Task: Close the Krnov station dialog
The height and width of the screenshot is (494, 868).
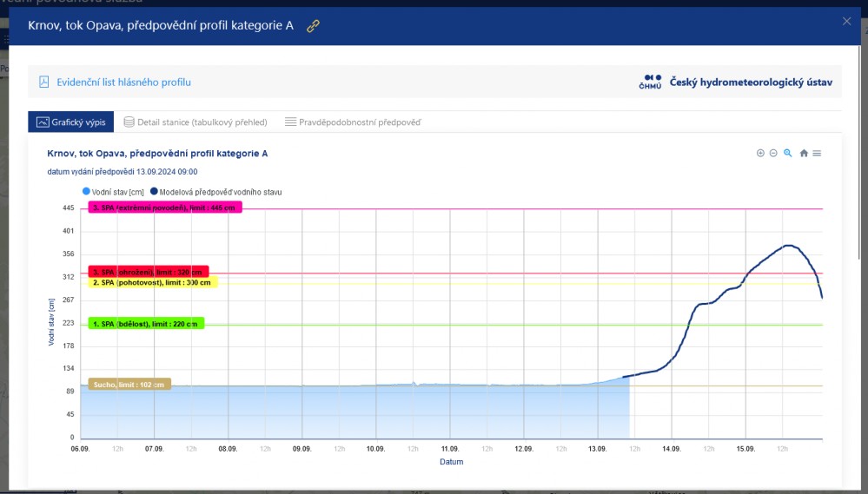Action: (846, 22)
